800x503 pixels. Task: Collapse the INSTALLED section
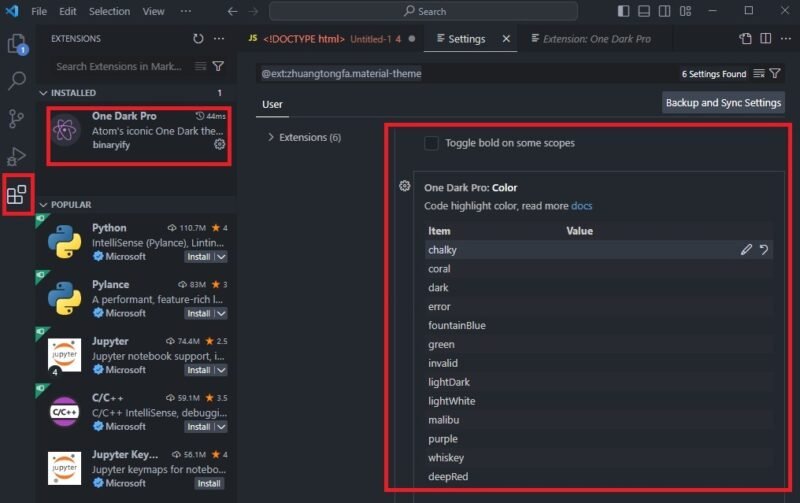43,93
